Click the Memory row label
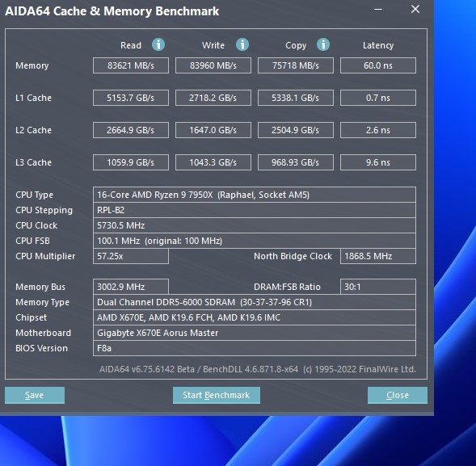 tap(32, 66)
